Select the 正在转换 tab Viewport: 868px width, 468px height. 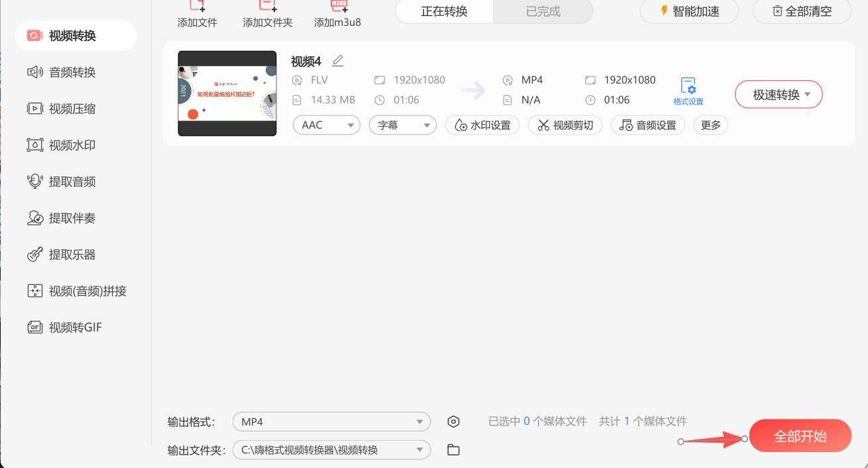(443, 11)
